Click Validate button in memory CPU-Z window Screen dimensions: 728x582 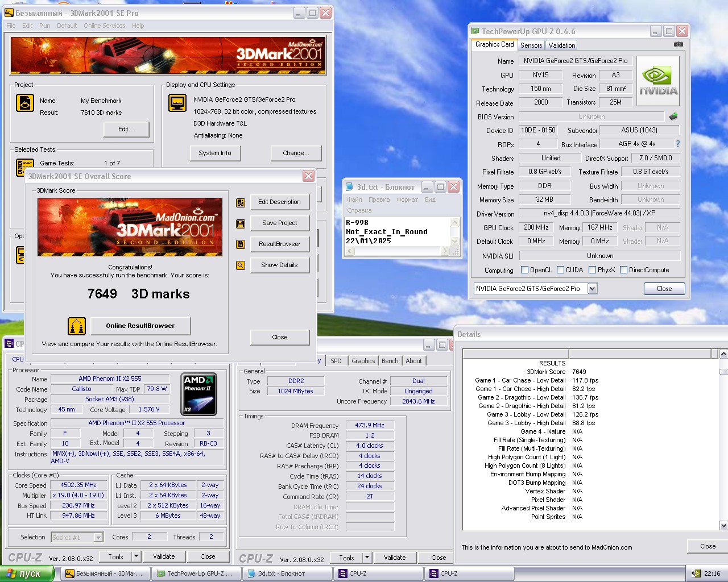(x=395, y=558)
